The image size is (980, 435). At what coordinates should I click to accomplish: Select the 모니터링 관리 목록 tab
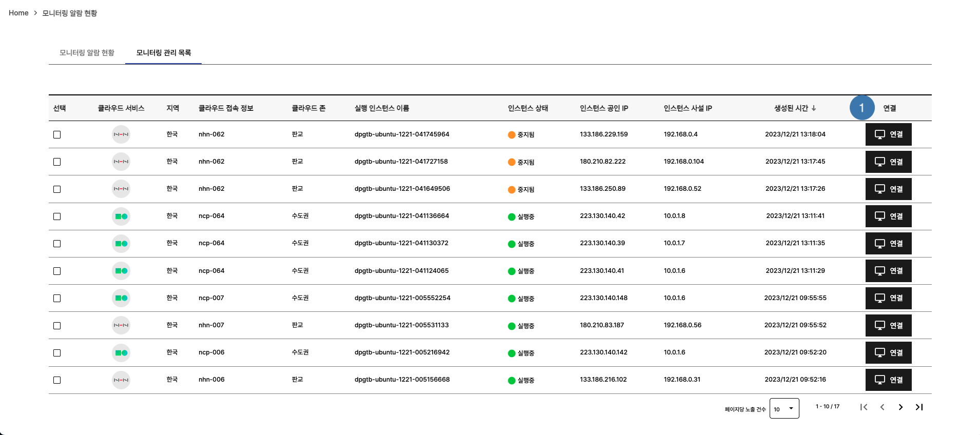pyautogui.click(x=164, y=53)
